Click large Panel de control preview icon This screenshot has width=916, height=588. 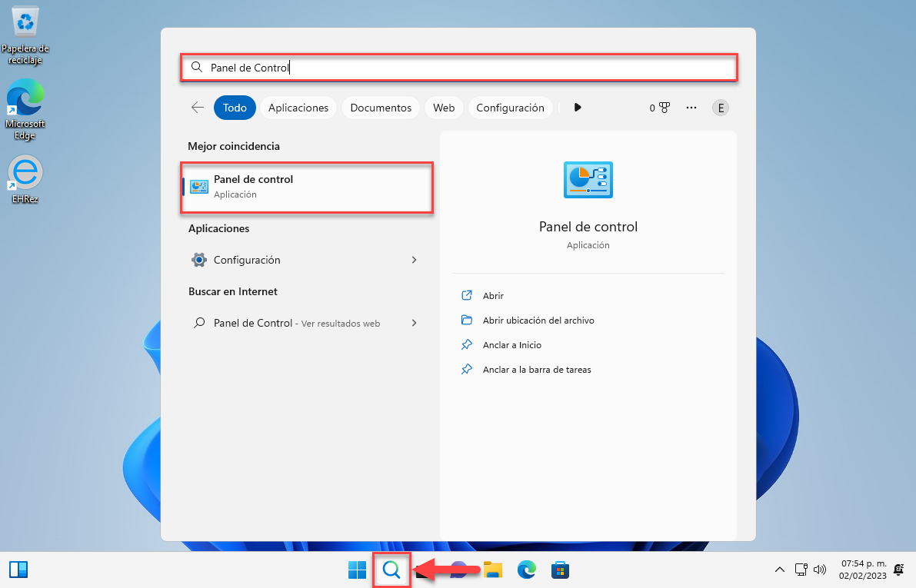pyautogui.click(x=588, y=180)
